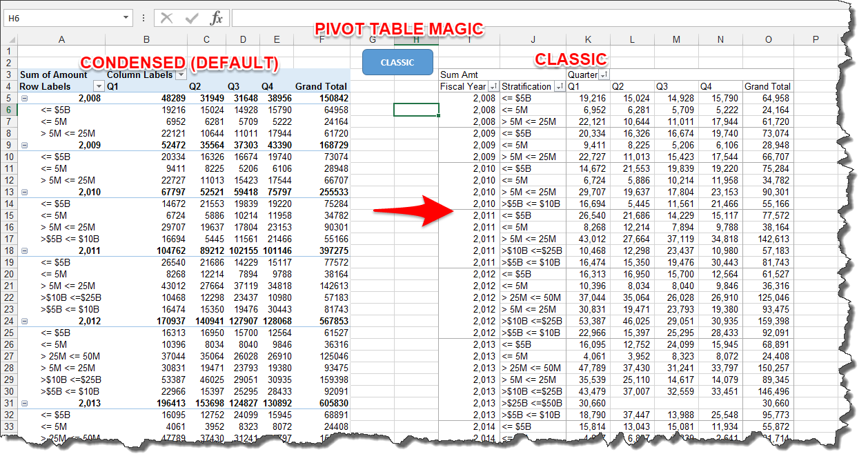Select column A header
The height and width of the screenshot is (463, 868).
61,39
